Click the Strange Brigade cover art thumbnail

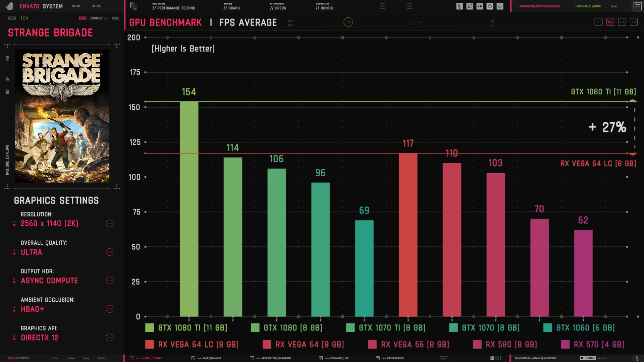point(62,116)
